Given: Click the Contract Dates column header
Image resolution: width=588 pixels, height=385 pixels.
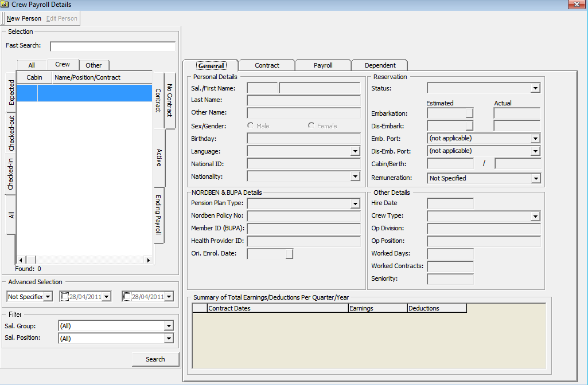Looking at the screenshot, I should 278,308.
